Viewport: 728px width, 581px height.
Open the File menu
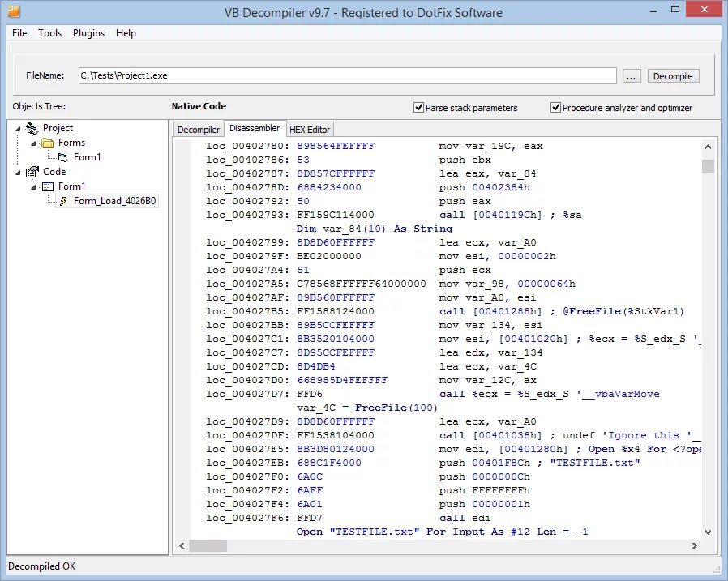[x=19, y=33]
